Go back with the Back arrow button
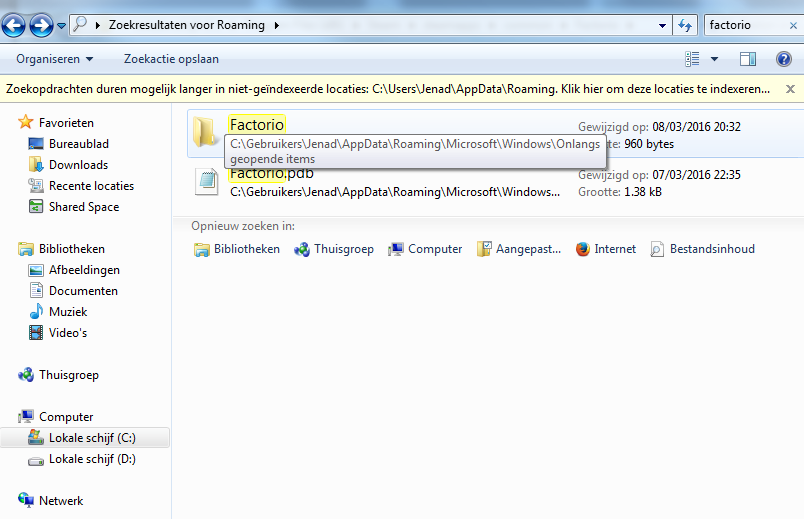Viewport: 804px width, 519px height. pos(14,25)
